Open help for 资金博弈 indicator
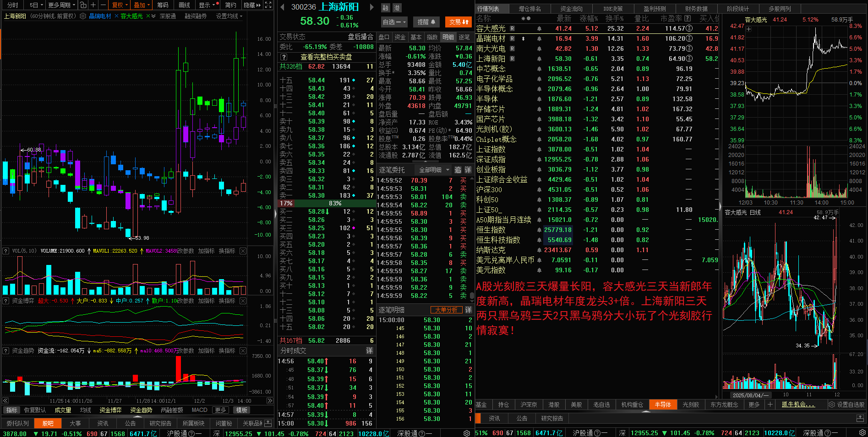 pos(6,301)
